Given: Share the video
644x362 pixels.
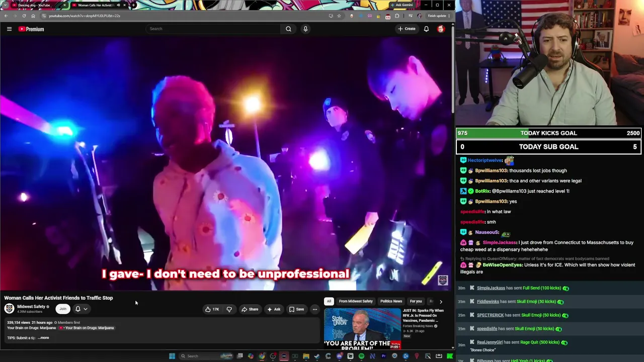Looking at the screenshot, I should click(x=250, y=309).
